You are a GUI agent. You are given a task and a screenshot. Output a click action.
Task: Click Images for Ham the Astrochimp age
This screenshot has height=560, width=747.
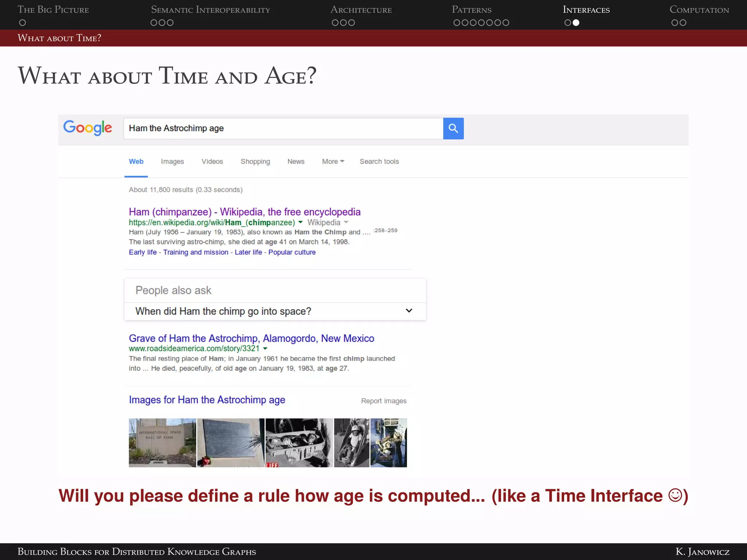pyautogui.click(x=207, y=400)
